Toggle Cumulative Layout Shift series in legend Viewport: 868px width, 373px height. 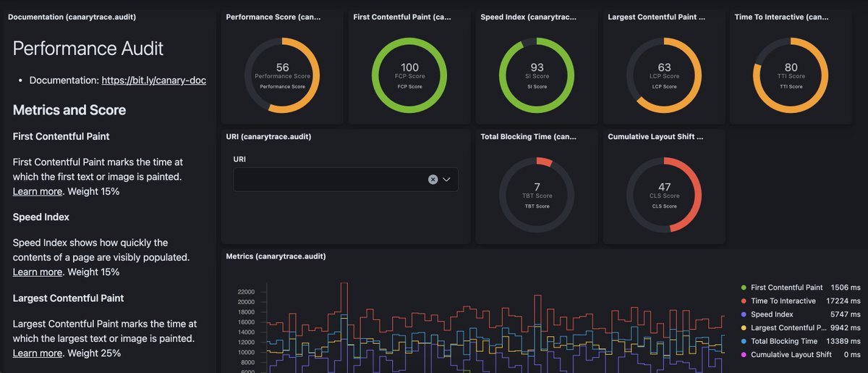click(791, 354)
